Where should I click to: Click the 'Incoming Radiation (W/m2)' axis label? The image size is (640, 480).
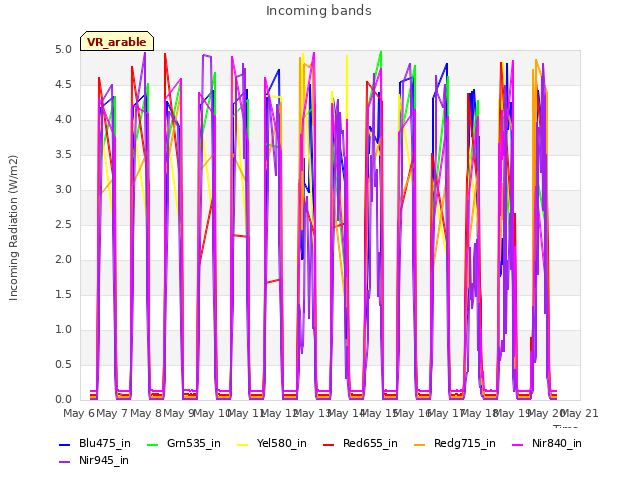tap(13, 228)
